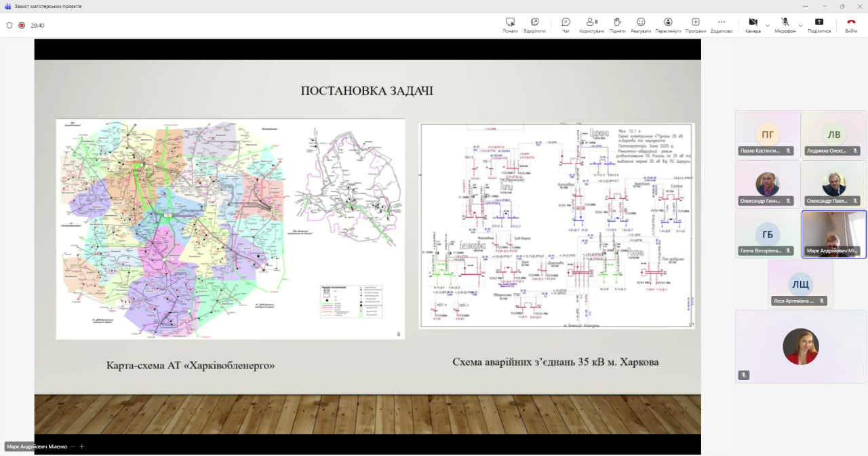Image resolution: width=868 pixels, height=456 pixels.
Task: Expand the camera options arrow
Action: pyautogui.click(x=768, y=26)
